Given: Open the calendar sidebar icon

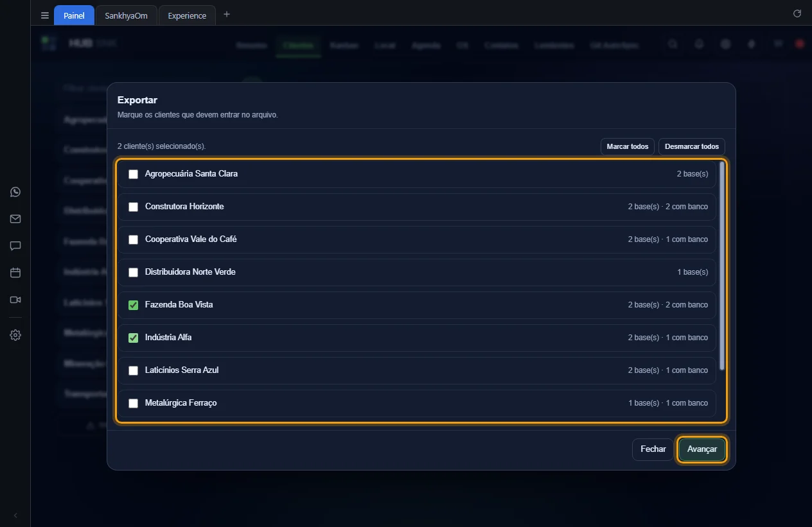Looking at the screenshot, I should (15, 273).
